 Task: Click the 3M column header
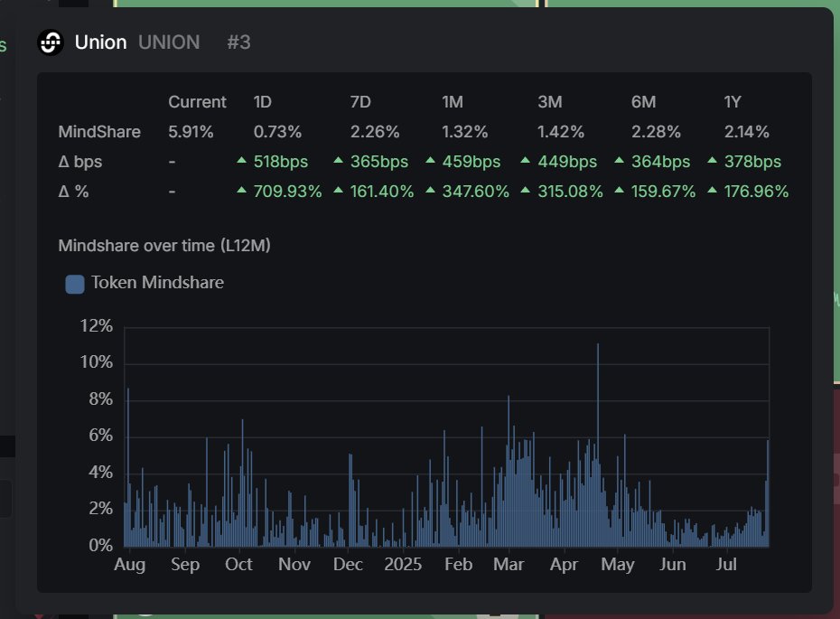[550, 102]
